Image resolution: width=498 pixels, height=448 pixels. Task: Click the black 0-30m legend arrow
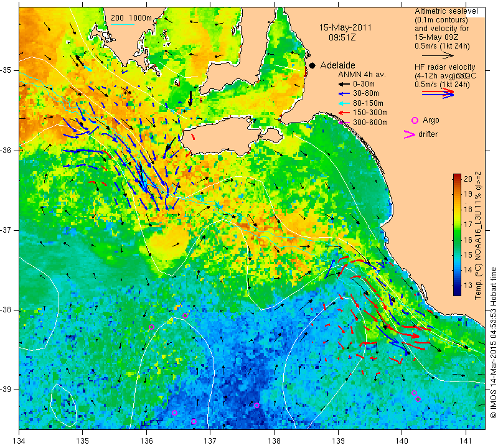344,84
